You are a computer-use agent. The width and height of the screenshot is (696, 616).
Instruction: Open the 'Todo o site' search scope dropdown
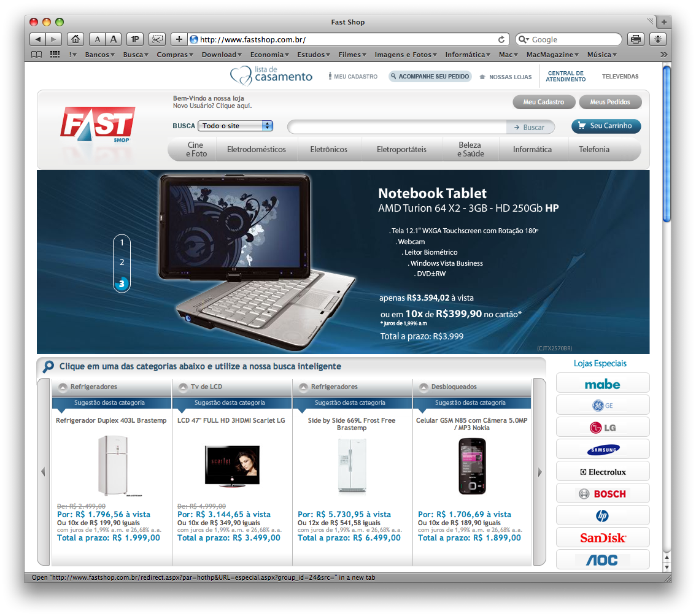pyautogui.click(x=235, y=126)
